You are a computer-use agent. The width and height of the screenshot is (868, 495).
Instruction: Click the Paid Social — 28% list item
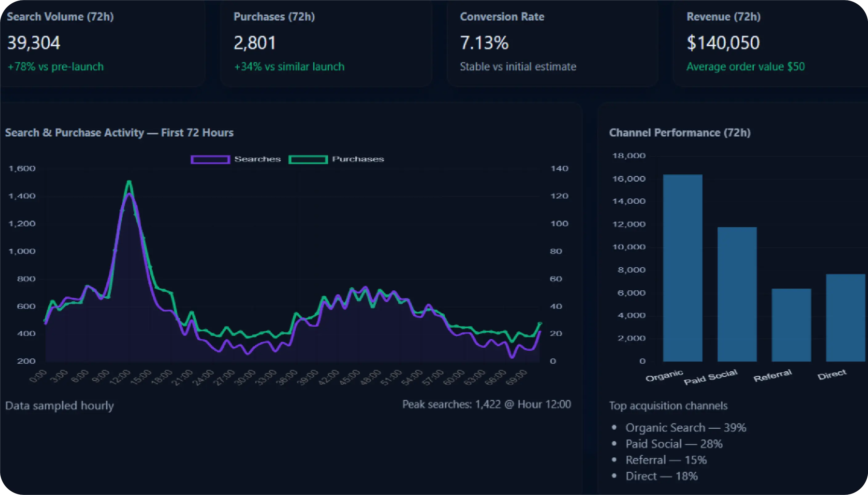coord(674,444)
